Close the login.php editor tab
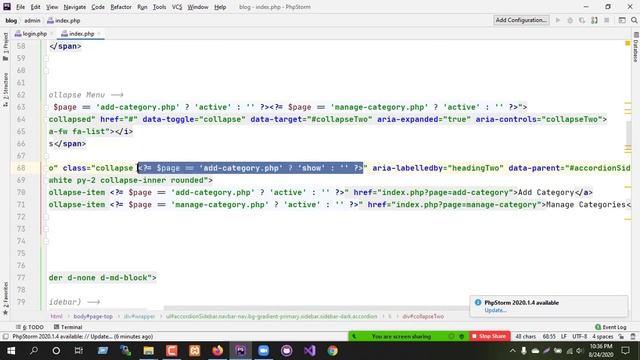 [52, 34]
